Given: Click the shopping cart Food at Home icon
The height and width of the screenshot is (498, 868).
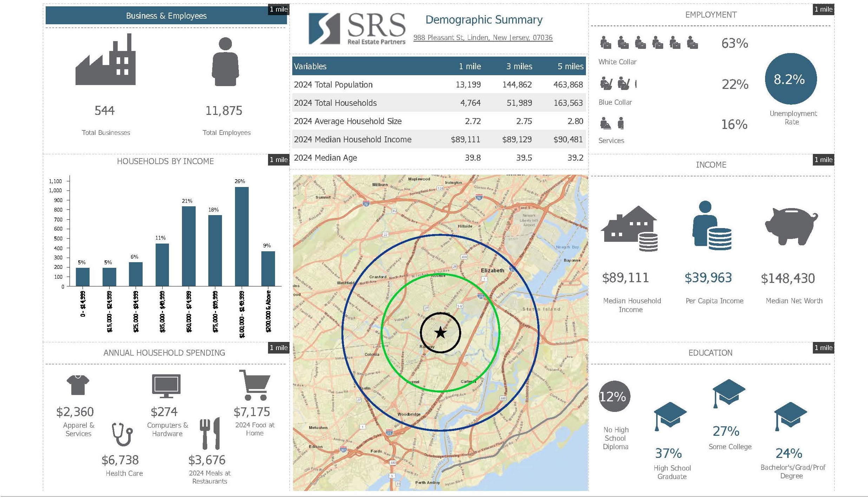Looking at the screenshot, I should tap(254, 385).
